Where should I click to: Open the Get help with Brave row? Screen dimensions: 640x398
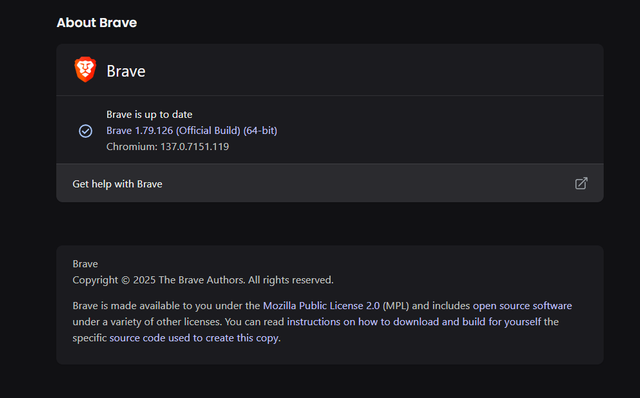330,183
